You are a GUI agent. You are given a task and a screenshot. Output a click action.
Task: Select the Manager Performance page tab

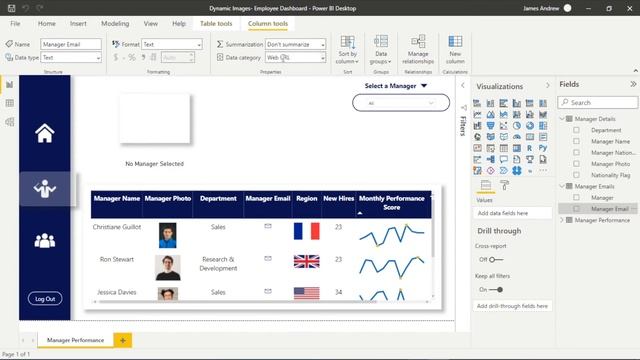pyautogui.click(x=76, y=340)
